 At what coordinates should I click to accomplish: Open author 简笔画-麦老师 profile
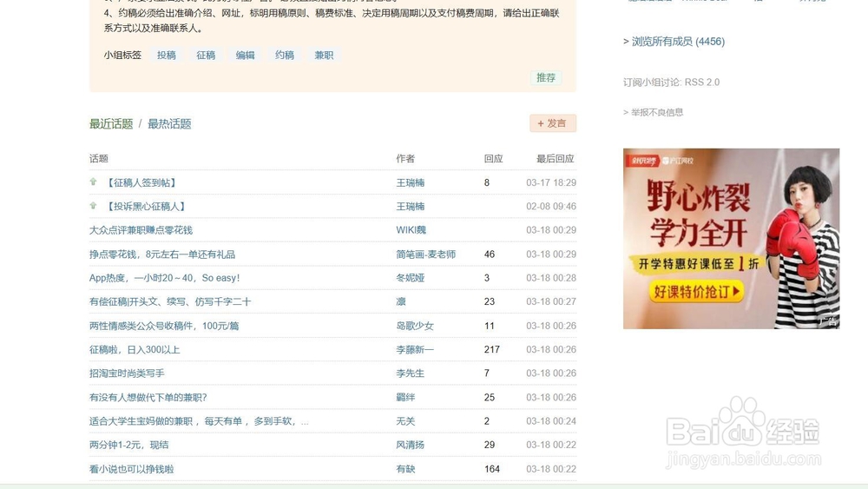pyautogui.click(x=425, y=254)
